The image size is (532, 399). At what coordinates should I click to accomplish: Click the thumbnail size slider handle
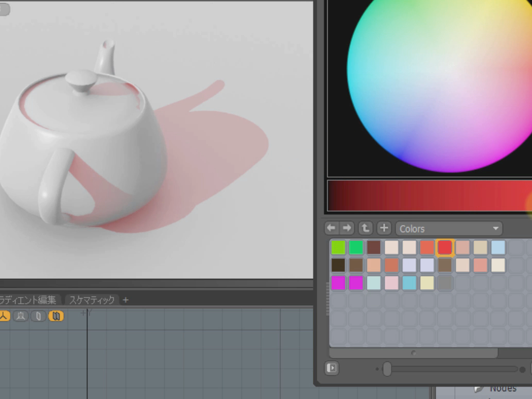tap(387, 369)
